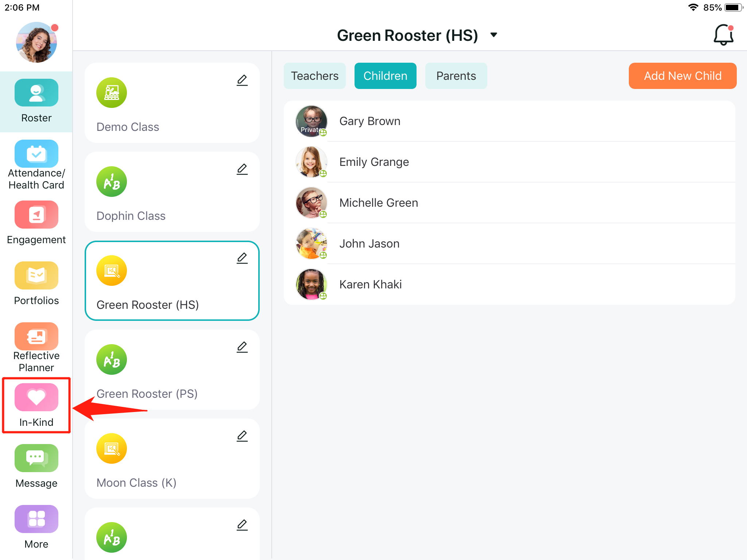Open the Portfolios sidebar icon
747x560 pixels.
[x=36, y=275]
